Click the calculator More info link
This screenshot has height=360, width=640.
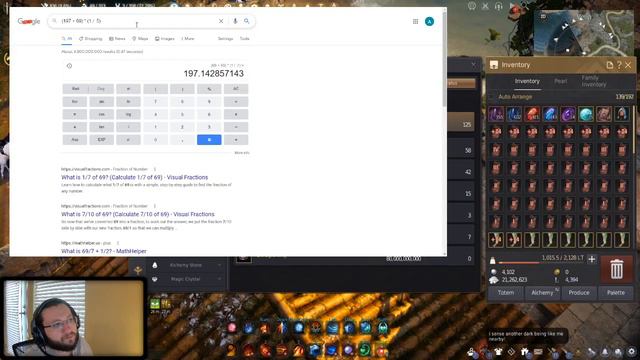(x=242, y=153)
